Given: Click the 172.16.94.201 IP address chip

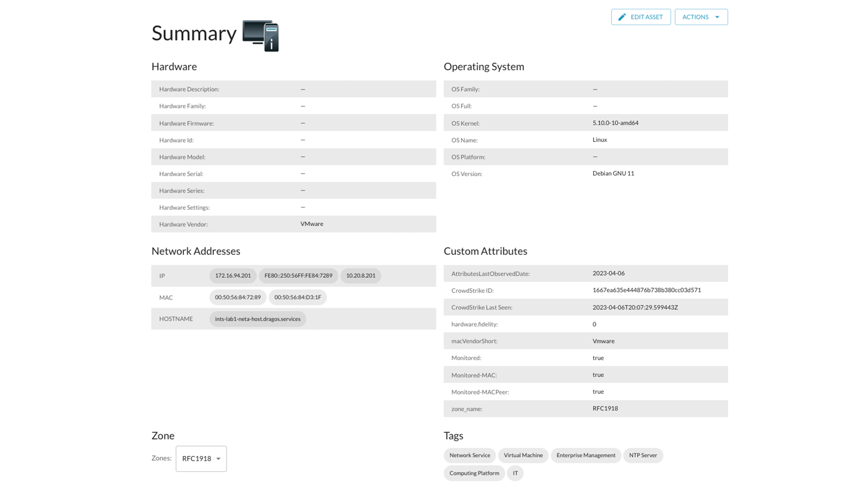Looking at the screenshot, I should [233, 276].
